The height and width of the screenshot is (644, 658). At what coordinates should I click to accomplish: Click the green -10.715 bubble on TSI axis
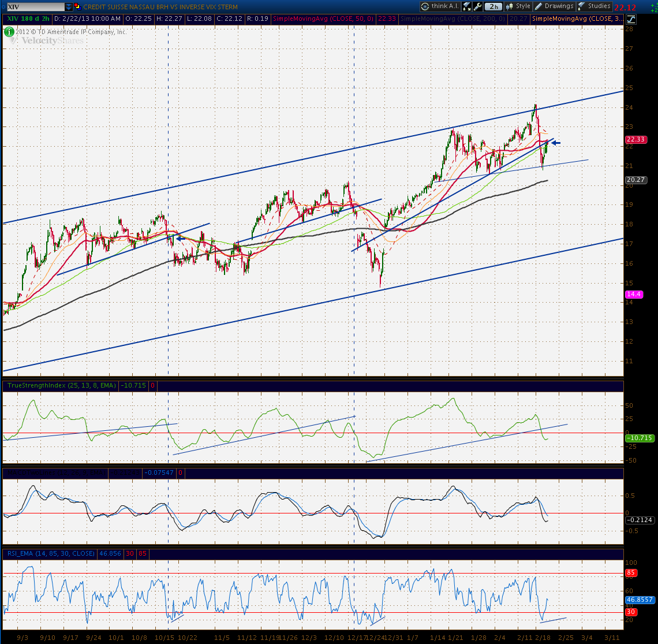[x=639, y=438]
